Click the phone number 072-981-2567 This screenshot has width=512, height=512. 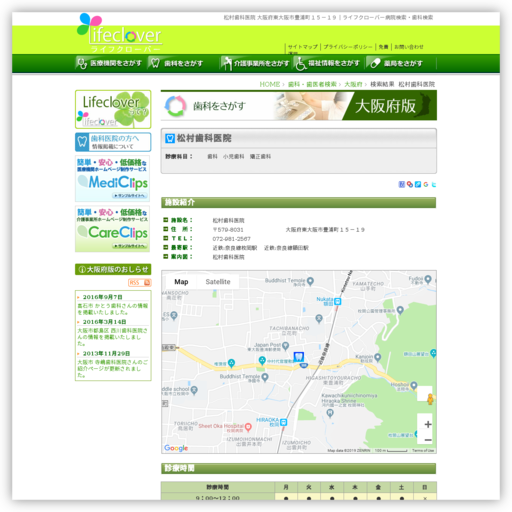[x=231, y=239]
